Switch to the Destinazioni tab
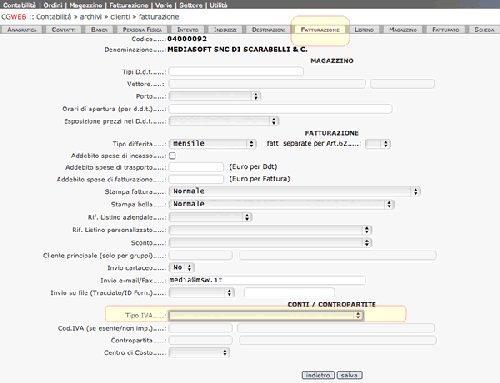Viewport: 500px width, 383px height. click(268, 30)
